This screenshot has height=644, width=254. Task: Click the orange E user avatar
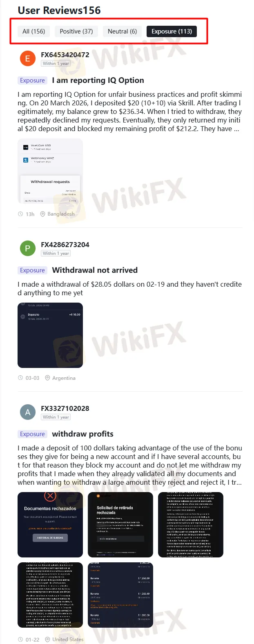[x=28, y=58]
